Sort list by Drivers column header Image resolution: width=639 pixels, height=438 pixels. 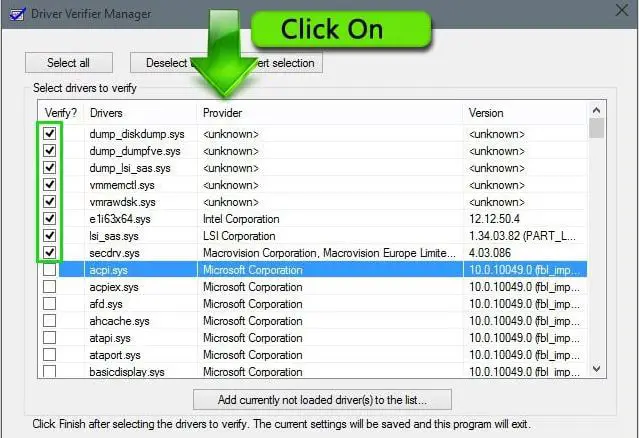tap(140, 112)
